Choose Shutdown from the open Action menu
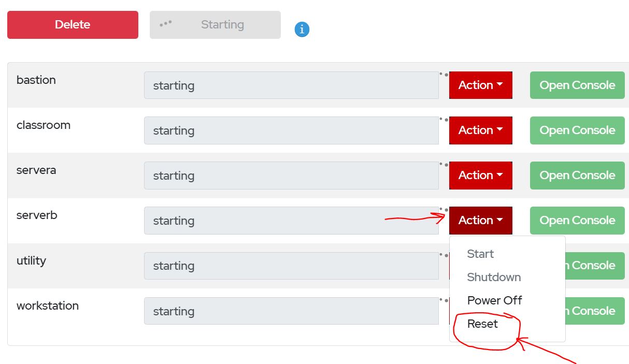This screenshot has height=364, width=629. [494, 277]
